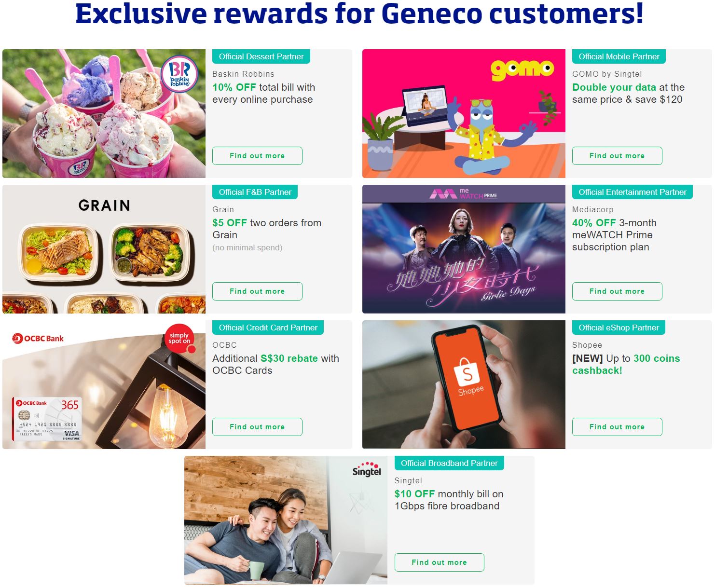Open GOMO by Singtel 'Find out more'
Screen dimensions: 715x588
tap(617, 156)
